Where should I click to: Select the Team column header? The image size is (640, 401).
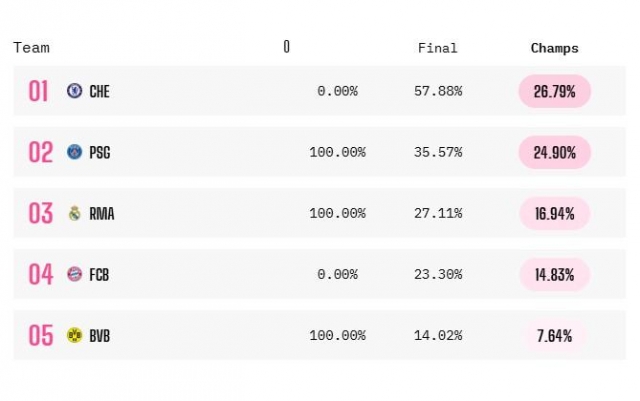coord(31,48)
